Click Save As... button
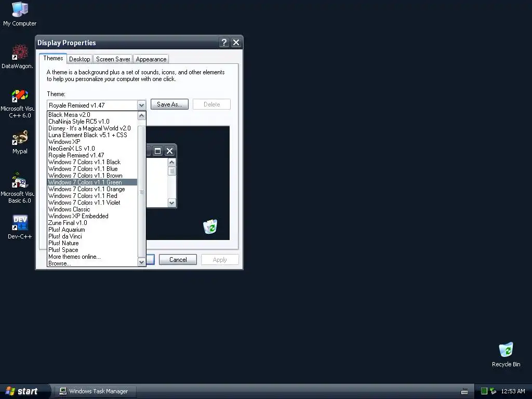532x399 pixels. (169, 104)
